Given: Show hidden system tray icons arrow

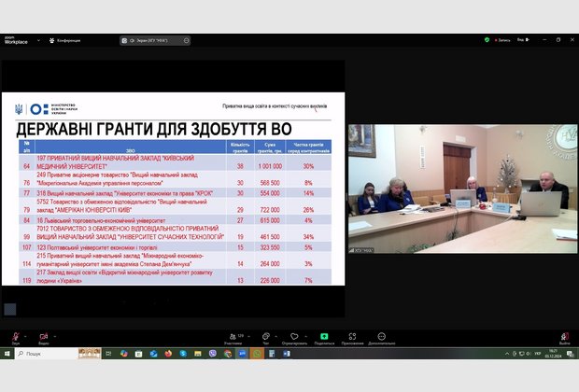Looking at the screenshot, I should point(507,354).
